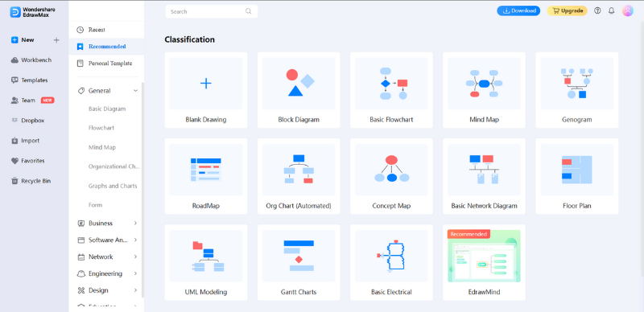644x312 pixels.
Task: Click the Wondershare EdrawMax logo
Action: pos(33,12)
